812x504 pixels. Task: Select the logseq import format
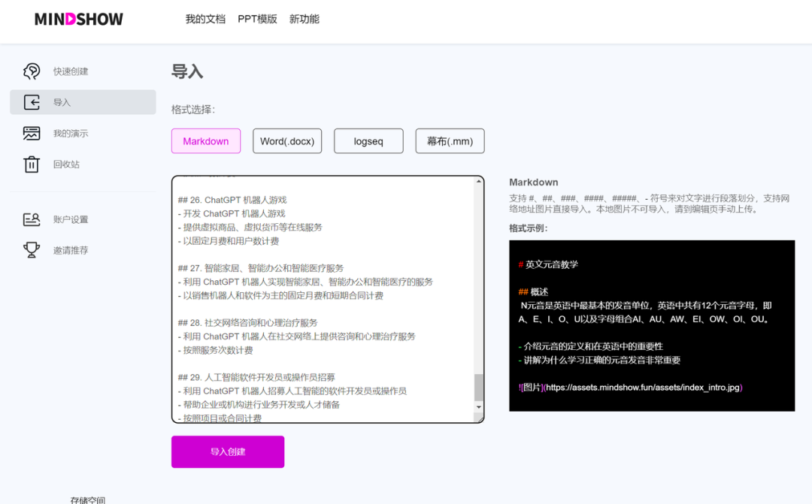tap(368, 140)
